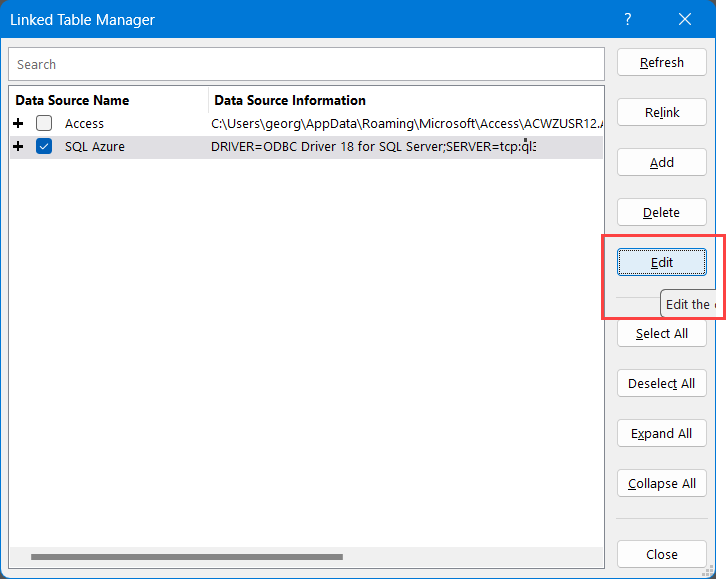
Task: Click Collapse All button
Action: [x=662, y=483]
